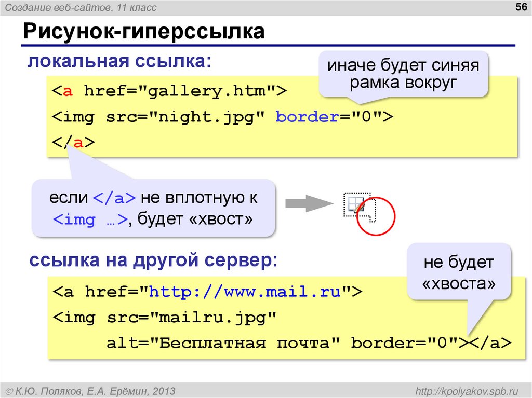Select the 'ссылка на другой сервер:' label
The height and width of the screenshot is (398, 532).
coord(153,258)
